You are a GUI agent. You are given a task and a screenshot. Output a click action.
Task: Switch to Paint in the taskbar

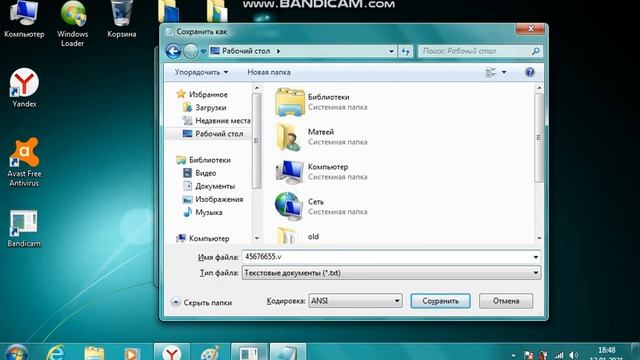[210, 353]
